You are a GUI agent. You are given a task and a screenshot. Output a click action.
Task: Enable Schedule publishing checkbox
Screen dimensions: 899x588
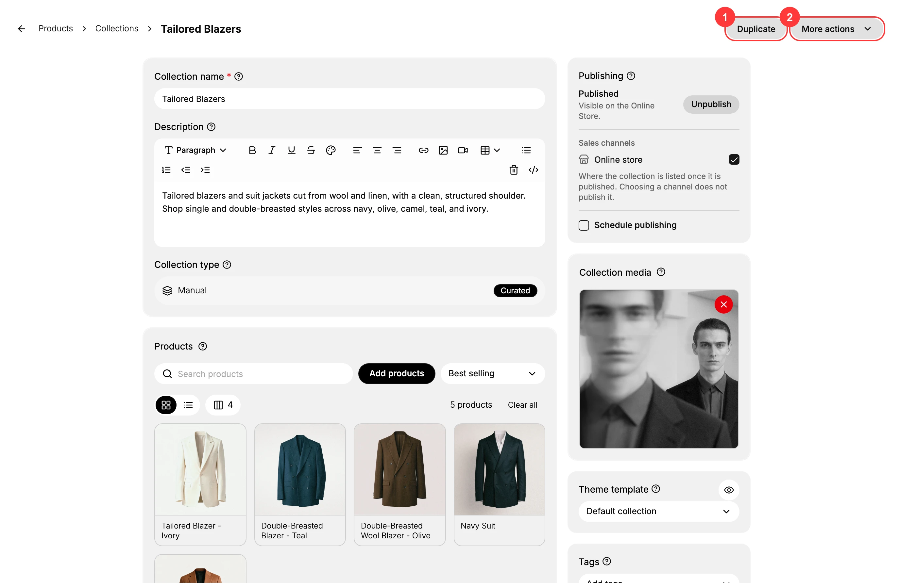584,225
